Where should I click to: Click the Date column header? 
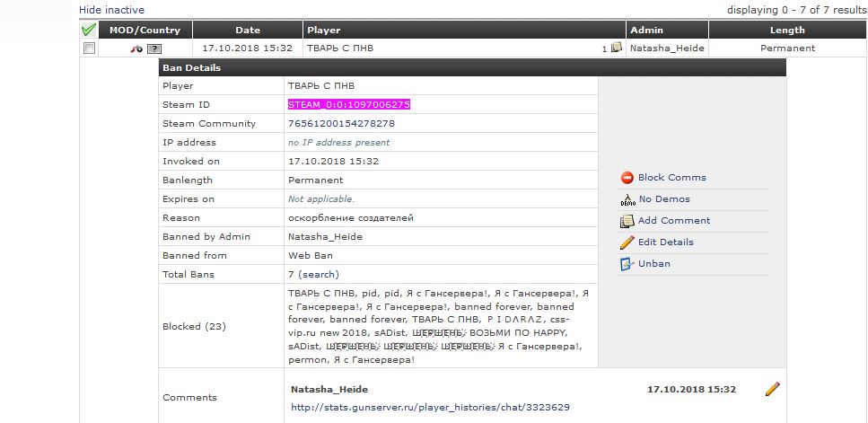248,30
